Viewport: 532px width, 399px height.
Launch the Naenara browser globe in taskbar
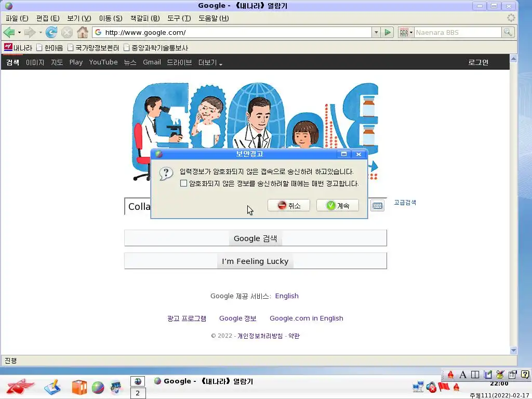(x=98, y=388)
